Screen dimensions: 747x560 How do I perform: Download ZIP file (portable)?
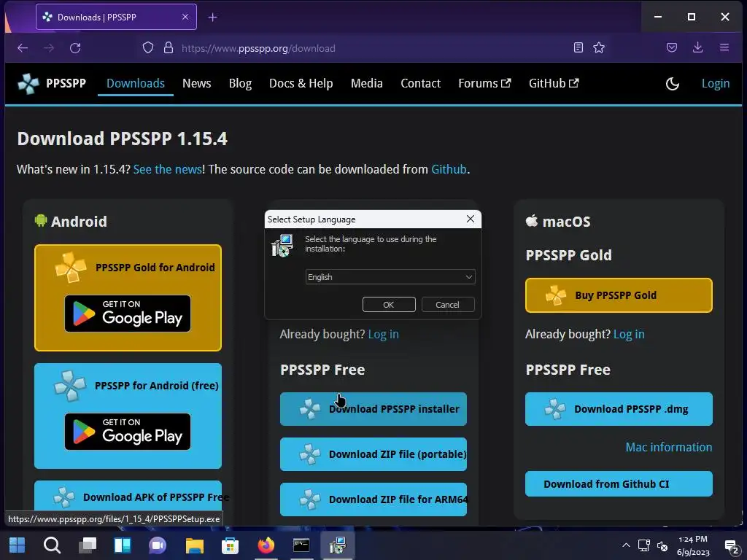tap(373, 454)
